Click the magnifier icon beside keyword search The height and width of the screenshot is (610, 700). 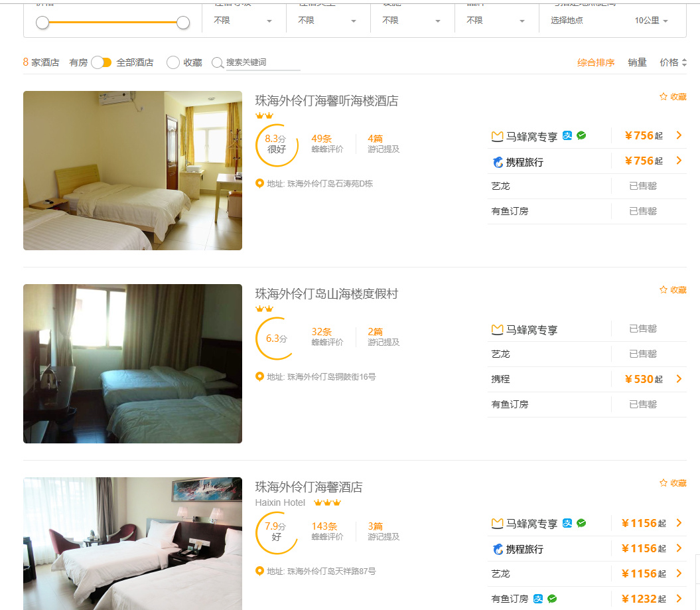coord(217,62)
